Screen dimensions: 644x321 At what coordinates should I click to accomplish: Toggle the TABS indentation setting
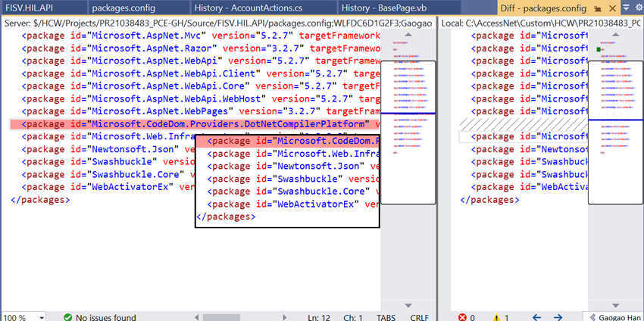pos(386,317)
